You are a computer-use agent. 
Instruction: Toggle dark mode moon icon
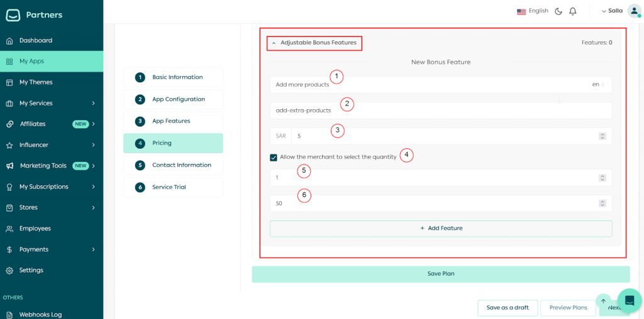(558, 11)
